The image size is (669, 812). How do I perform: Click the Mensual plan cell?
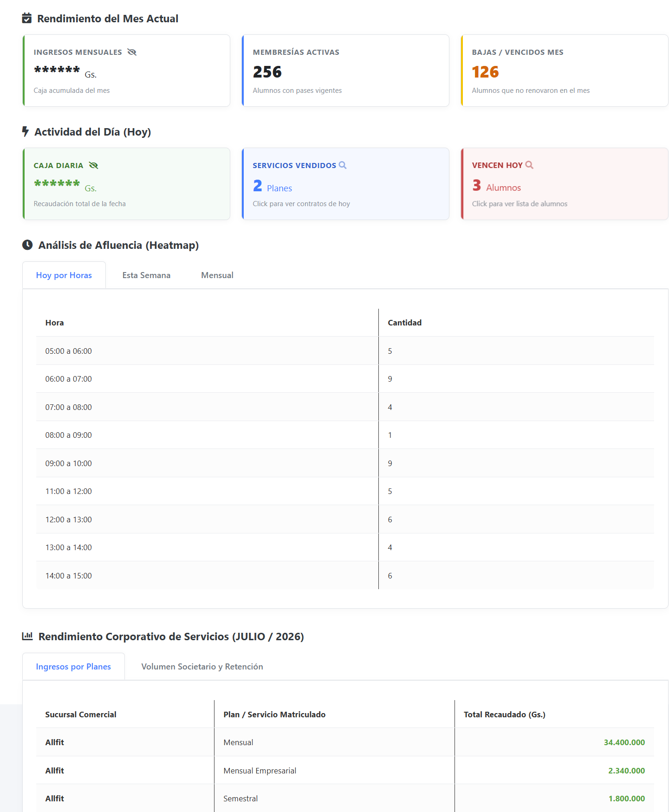pyautogui.click(x=334, y=742)
